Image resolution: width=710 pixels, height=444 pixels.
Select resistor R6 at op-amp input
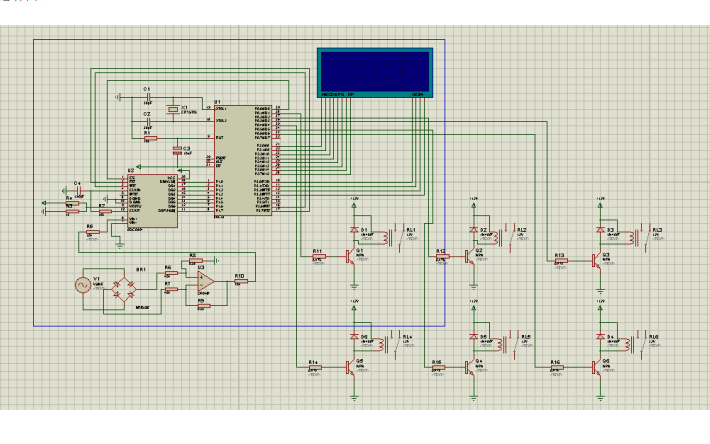point(171,273)
